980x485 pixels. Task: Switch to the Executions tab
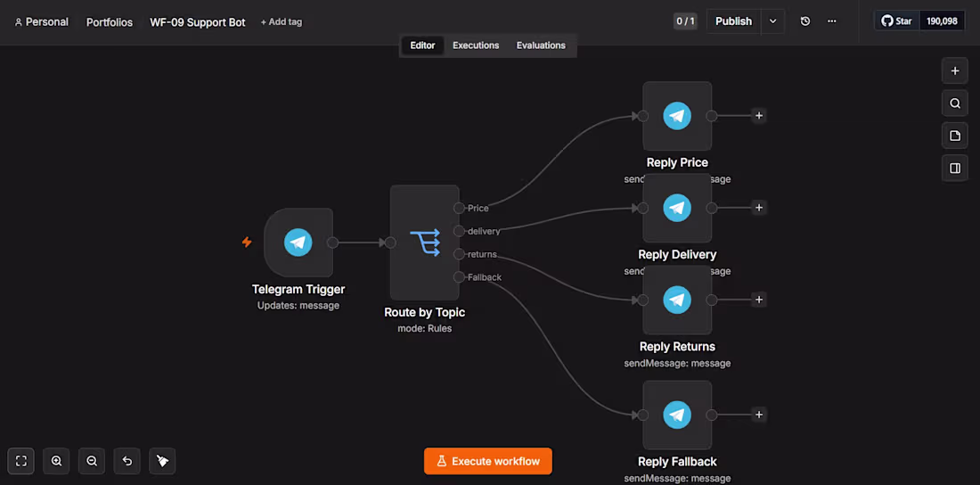pos(476,45)
